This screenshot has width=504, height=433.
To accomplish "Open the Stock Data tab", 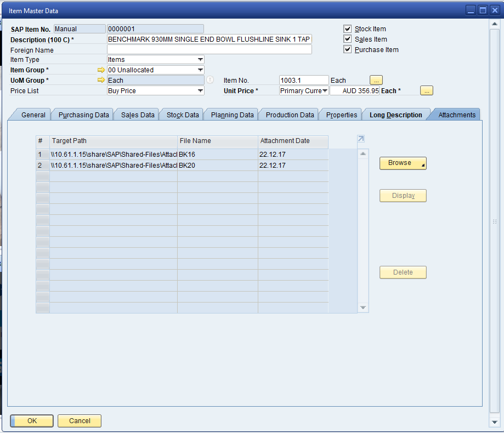I will pos(183,115).
